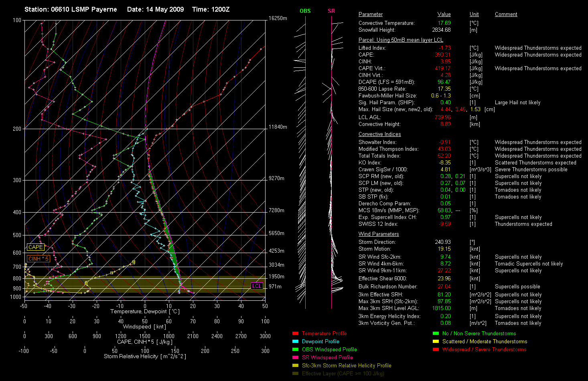This screenshot has width=588, height=381.
Task: Click the Station: 06610 LSMP Payerne title
Action: pyautogui.click(x=71, y=9)
